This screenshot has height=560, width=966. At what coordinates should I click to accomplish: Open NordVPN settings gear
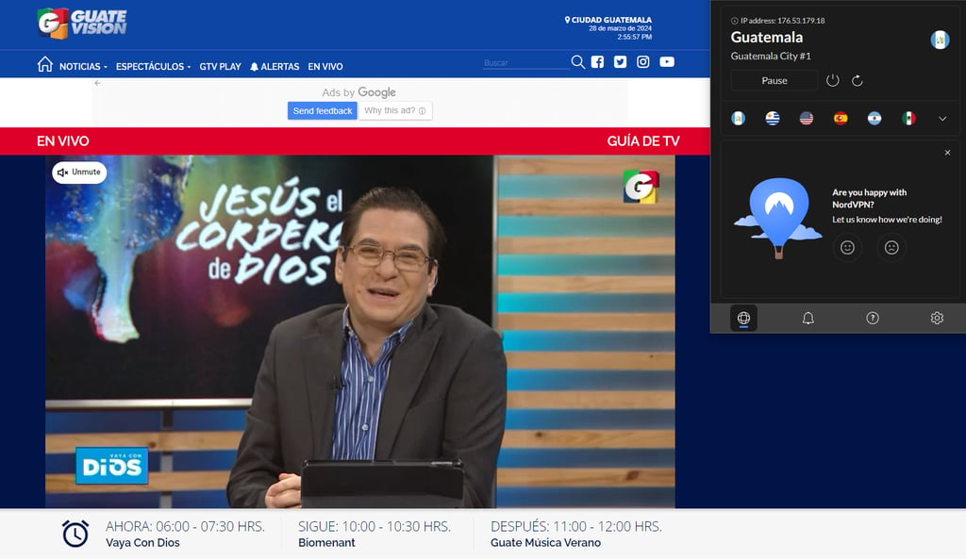[x=937, y=318]
